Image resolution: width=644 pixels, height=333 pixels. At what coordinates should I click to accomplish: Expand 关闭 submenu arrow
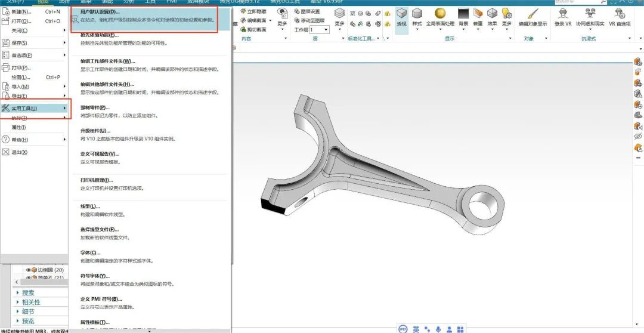coord(64,30)
